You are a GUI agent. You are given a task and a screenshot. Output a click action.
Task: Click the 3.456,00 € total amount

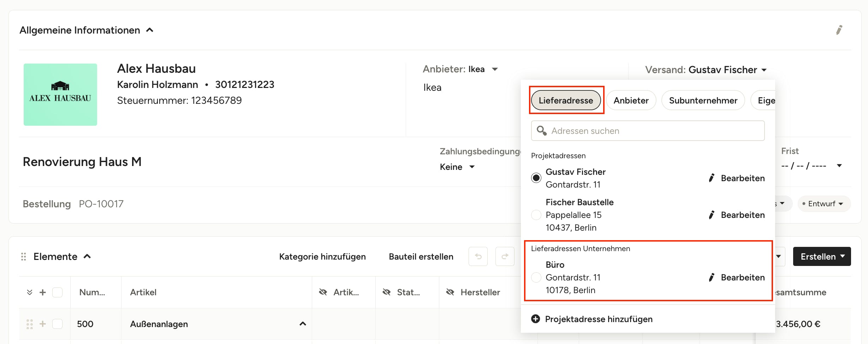(x=798, y=324)
